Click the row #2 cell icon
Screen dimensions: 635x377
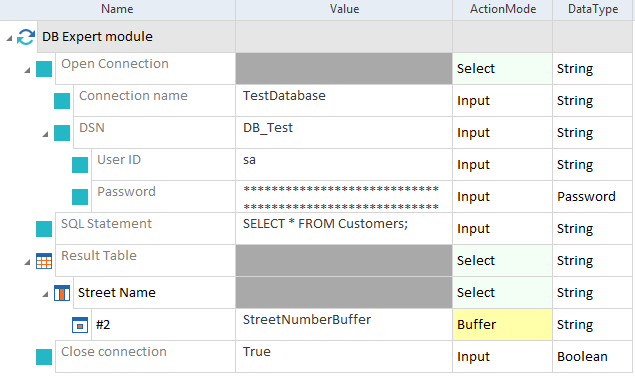click(80, 325)
